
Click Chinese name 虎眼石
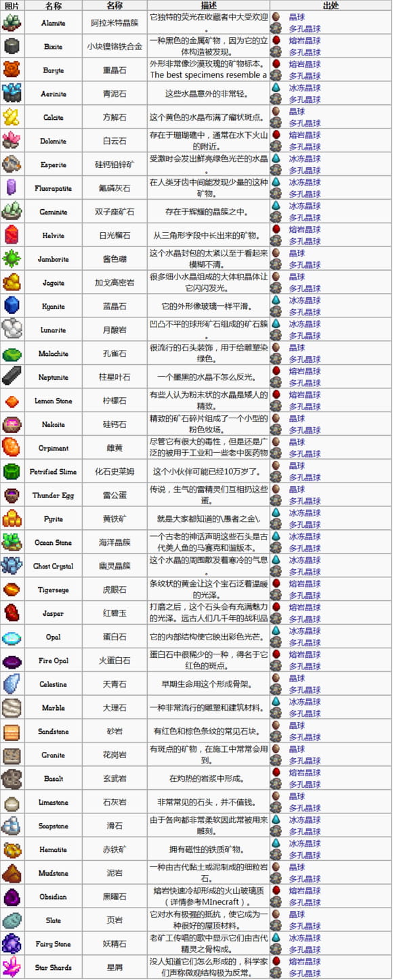click(x=115, y=589)
